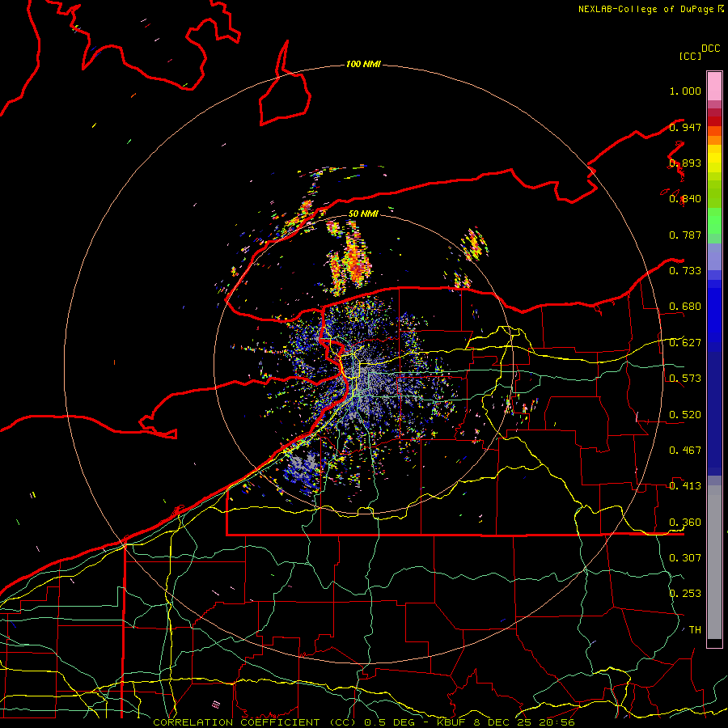
Task: Click the 0.787 legend value
Action: pyautogui.click(x=685, y=235)
